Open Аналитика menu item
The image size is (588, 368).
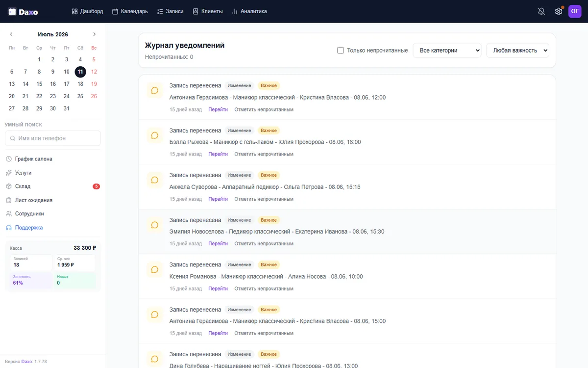249,11
